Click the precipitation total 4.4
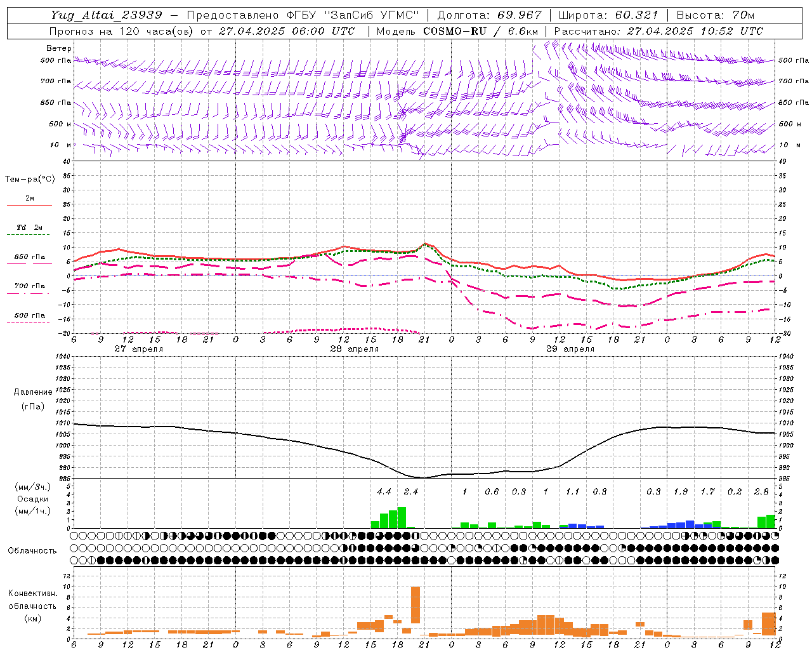812x650 pixels. tap(384, 491)
